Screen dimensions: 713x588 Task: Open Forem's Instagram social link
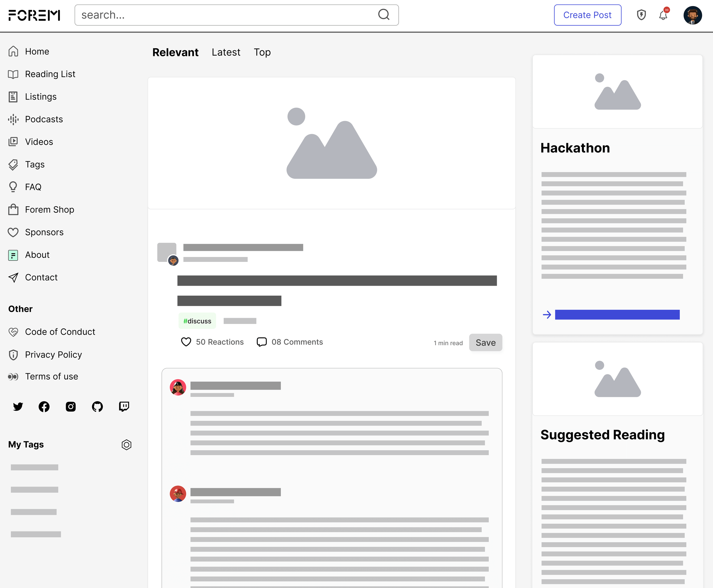pyautogui.click(x=70, y=406)
